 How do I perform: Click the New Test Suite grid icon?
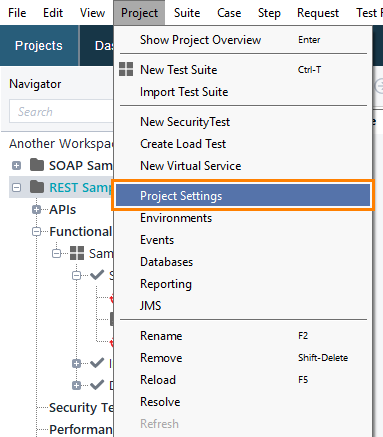tap(126, 69)
